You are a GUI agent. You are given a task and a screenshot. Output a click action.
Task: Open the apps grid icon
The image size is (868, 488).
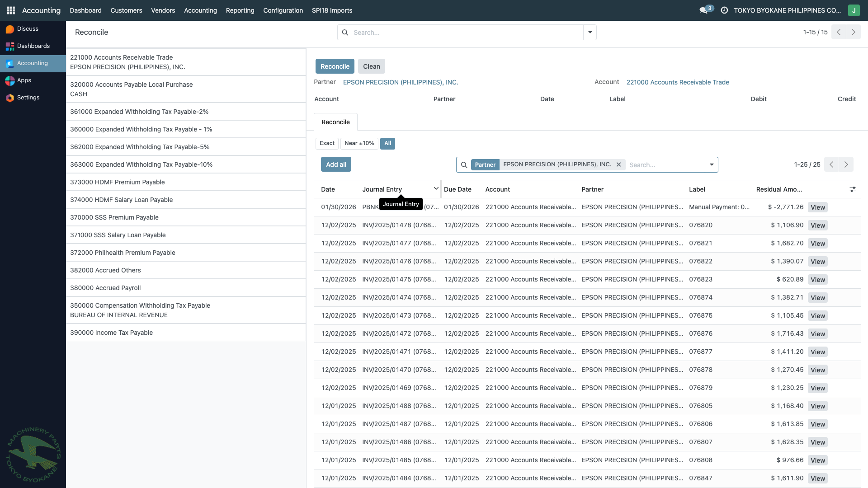tap(10, 10)
